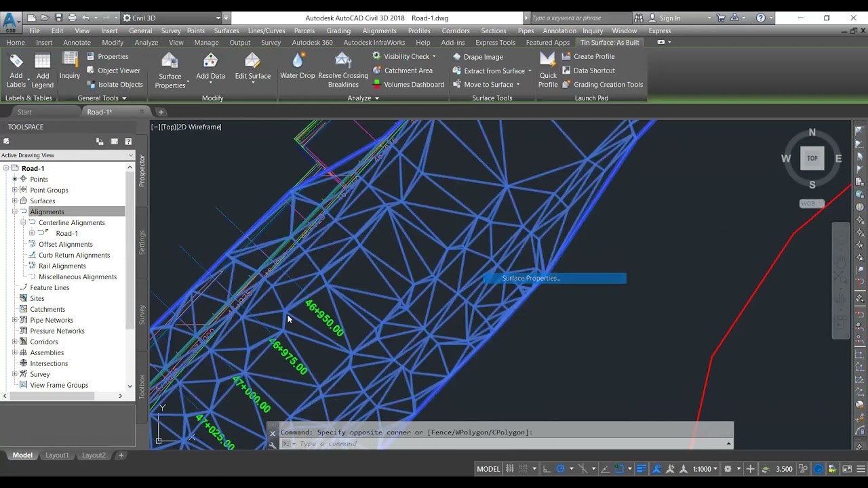Click the Edit Surface tool
The image size is (868, 488).
click(x=253, y=67)
